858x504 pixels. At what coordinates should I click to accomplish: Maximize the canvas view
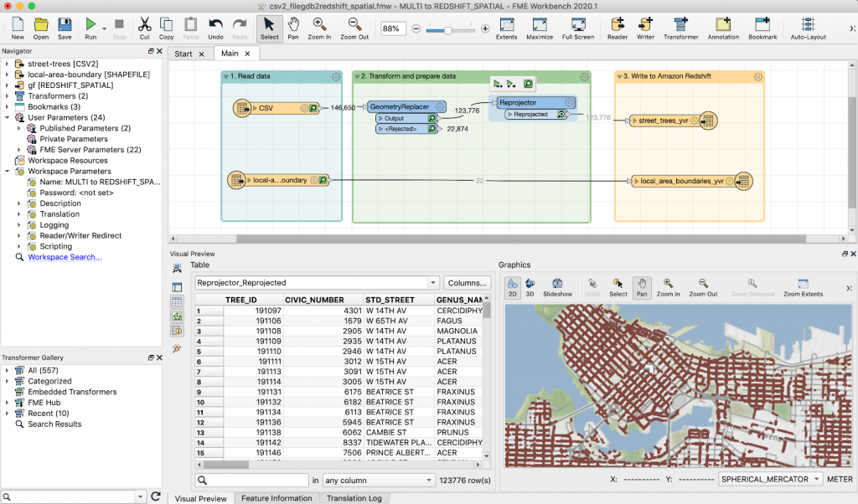540,28
